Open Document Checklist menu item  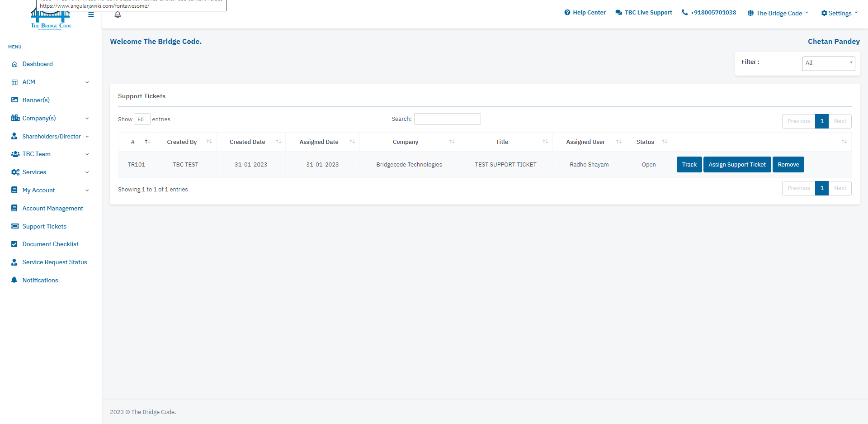pos(50,244)
